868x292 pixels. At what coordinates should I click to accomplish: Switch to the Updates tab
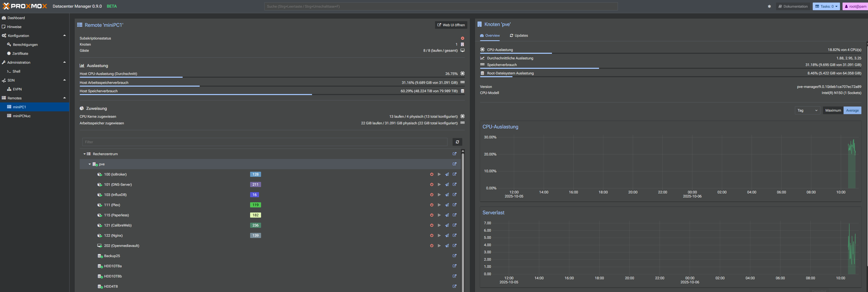pyautogui.click(x=519, y=35)
